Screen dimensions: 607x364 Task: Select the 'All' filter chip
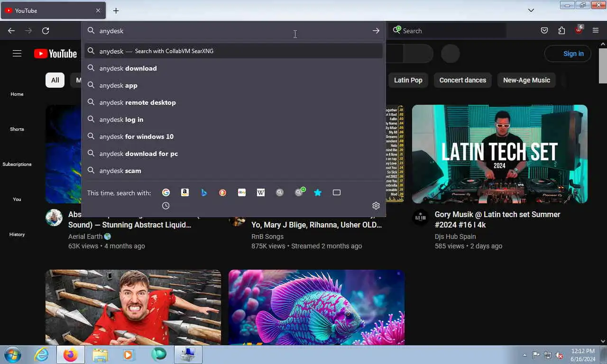55,80
